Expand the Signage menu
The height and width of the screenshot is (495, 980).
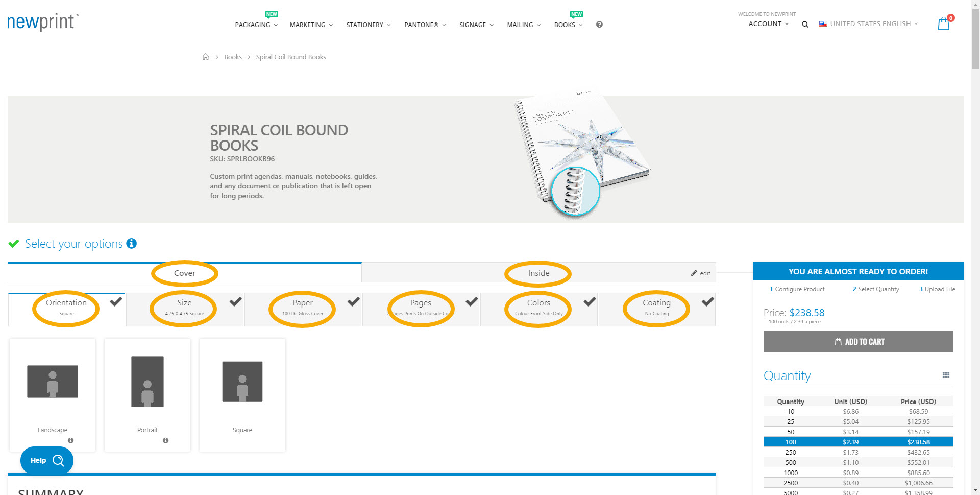click(x=476, y=25)
